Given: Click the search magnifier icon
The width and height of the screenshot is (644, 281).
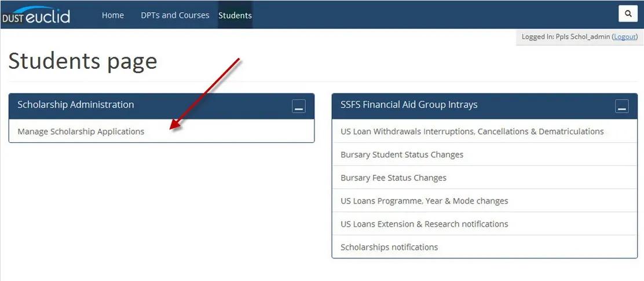Looking at the screenshot, I should click(628, 14).
